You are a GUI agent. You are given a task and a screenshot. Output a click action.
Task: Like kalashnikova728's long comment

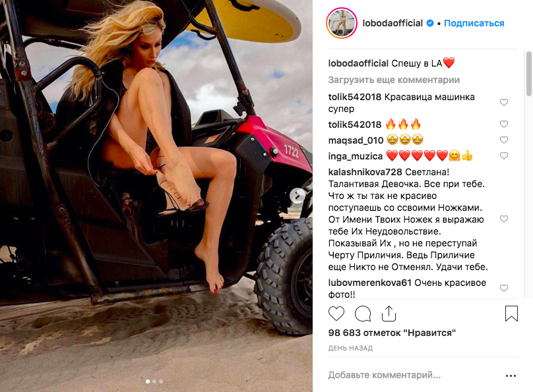click(x=504, y=219)
